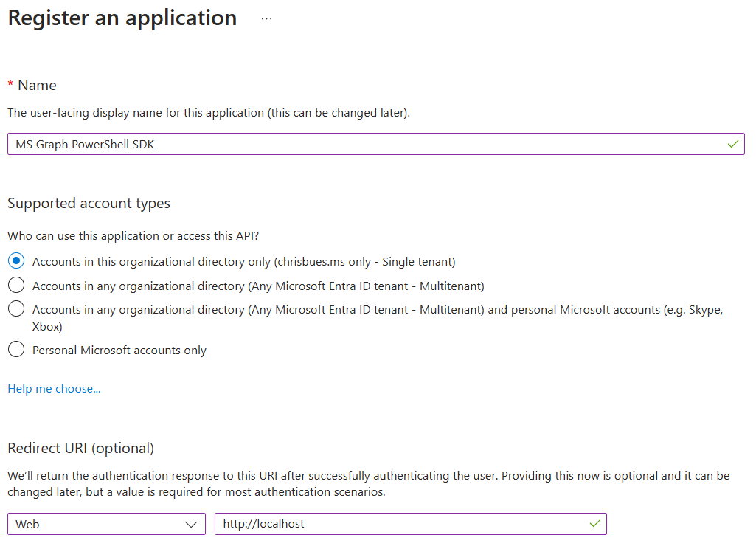
Task: Open the Help me choose link
Action: point(53,388)
